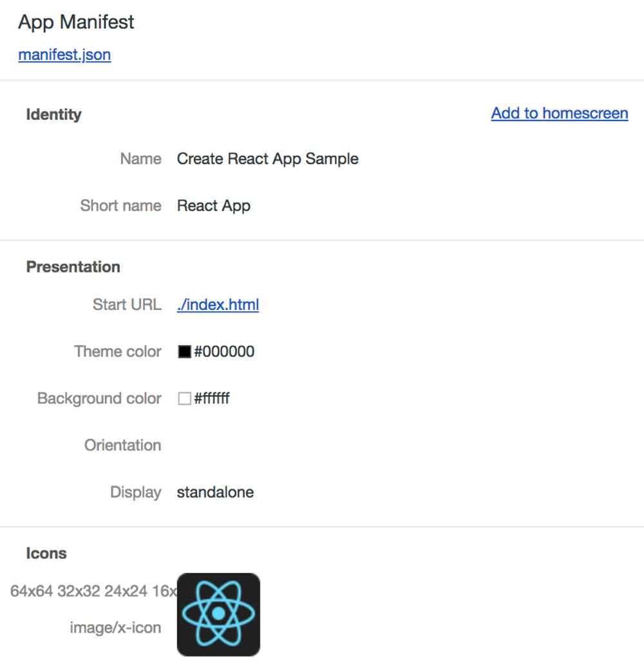Click the white background color swatch
The height and width of the screenshot is (672, 644).
click(x=185, y=399)
